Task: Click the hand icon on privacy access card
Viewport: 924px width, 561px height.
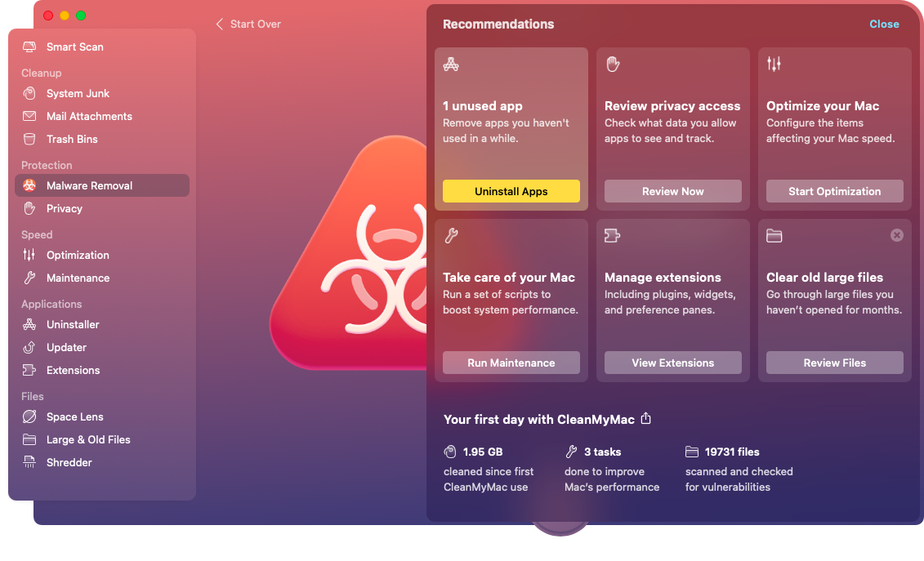Action: pyautogui.click(x=613, y=64)
